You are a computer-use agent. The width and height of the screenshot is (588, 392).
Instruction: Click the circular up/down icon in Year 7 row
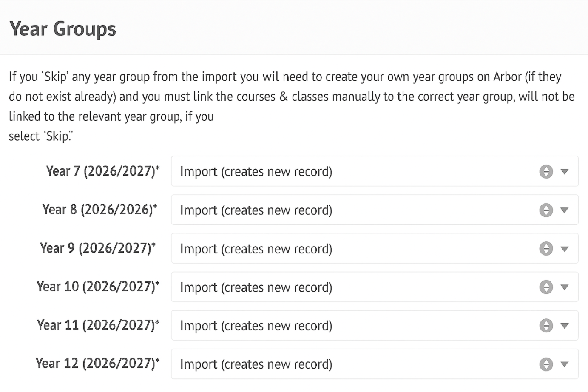(546, 171)
